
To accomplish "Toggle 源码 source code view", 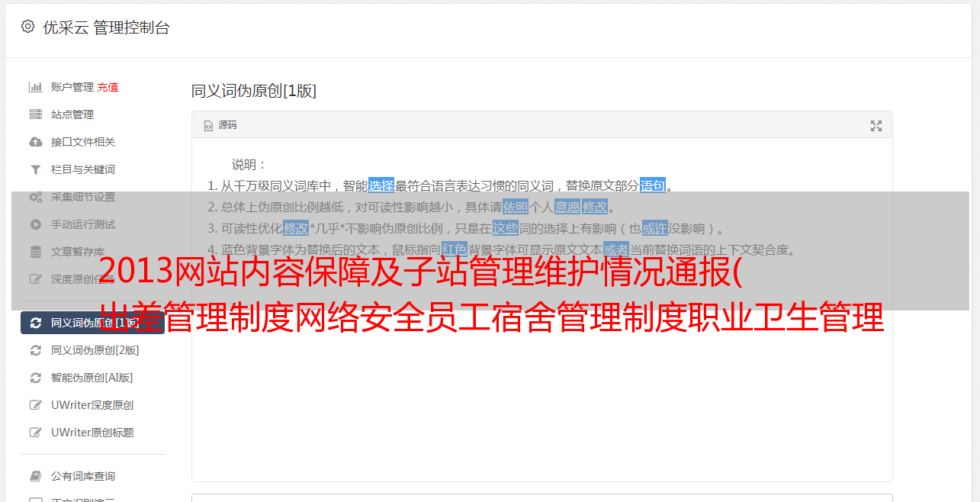I will 220,125.
